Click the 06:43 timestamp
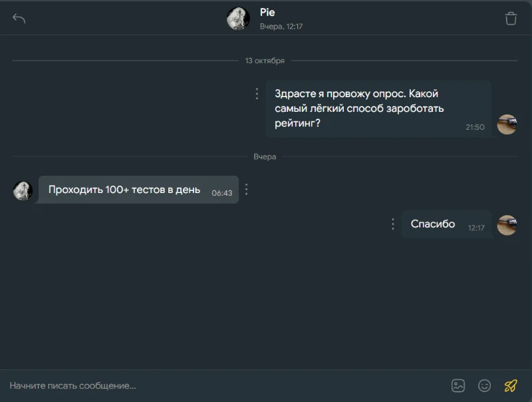This screenshot has width=532, height=402. tap(222, 193)
